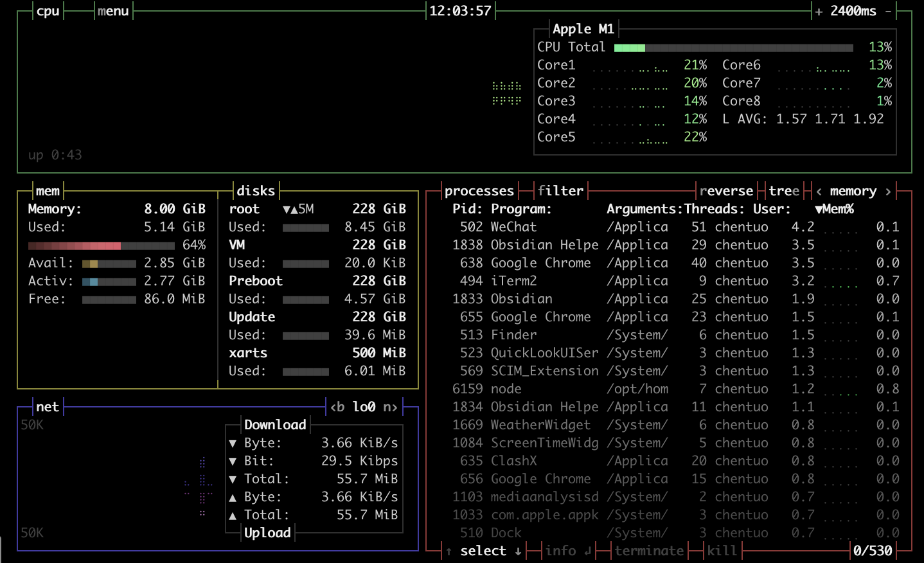Click terminate in the process footer
The height and width of the screenshot is (563, 924).
pyautogui.click(x=649, y=551)
